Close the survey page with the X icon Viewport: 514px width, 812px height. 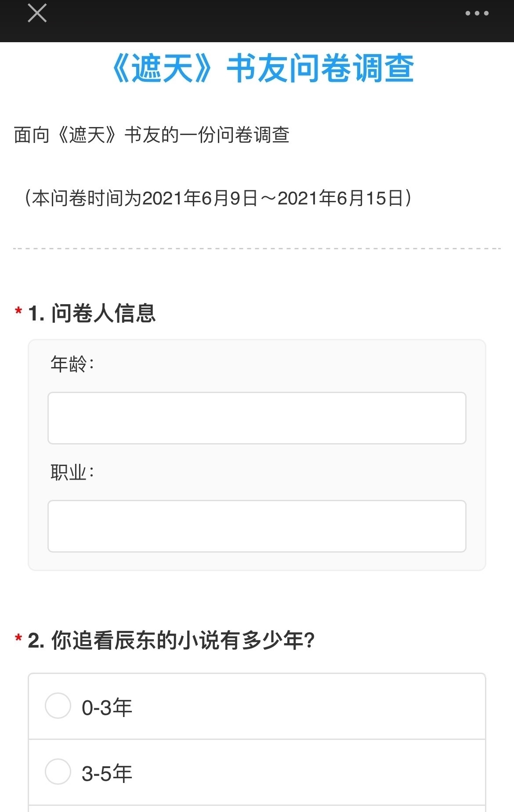pos(37,13)
